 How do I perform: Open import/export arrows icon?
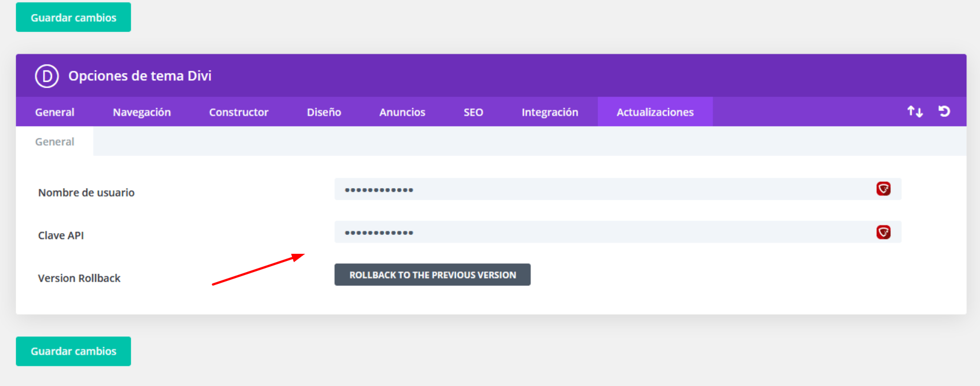pyautogui.click(x=915, y=112)
